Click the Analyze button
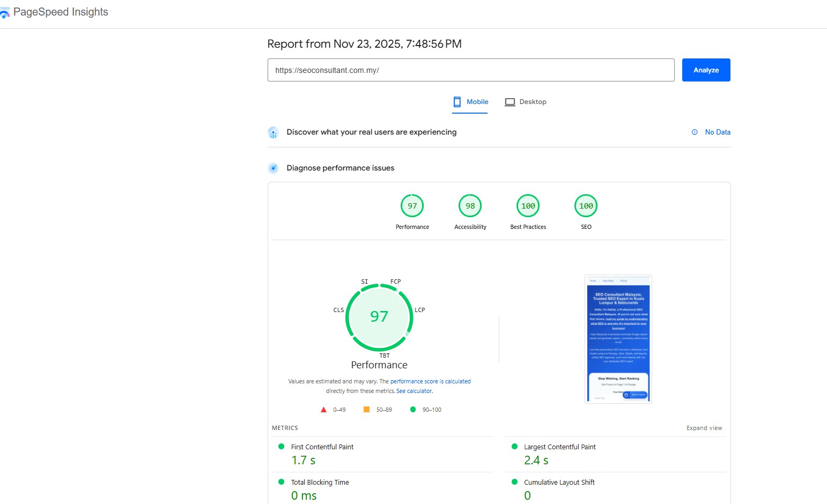The height and width of the screenshot is (504, 827). click(706, 70)
